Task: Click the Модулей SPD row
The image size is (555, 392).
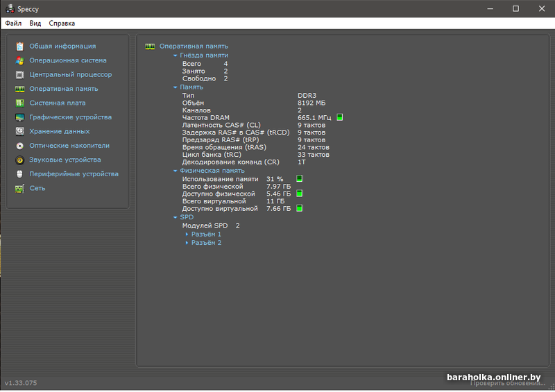Action: pyautogui.click(x=211, y=226)
